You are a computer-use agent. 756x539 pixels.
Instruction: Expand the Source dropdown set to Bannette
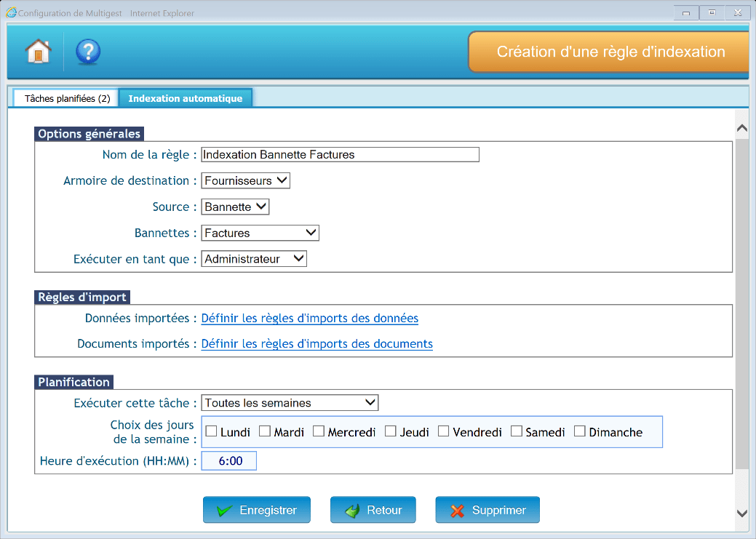click(x=235, y=207)
